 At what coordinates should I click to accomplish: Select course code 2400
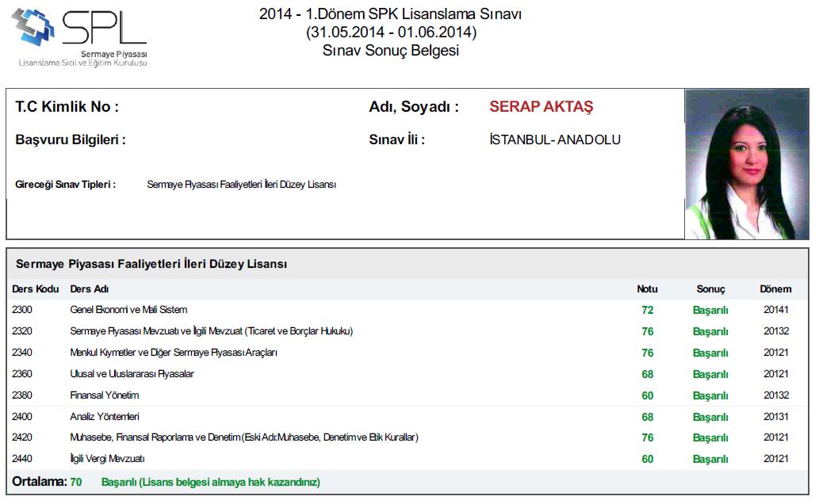pos(22,417)
